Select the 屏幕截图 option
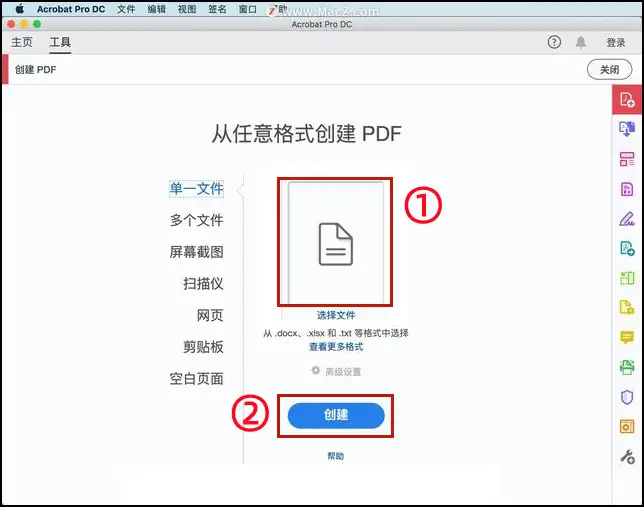This screenshot has height=507, width=644. tap(196, 252)
